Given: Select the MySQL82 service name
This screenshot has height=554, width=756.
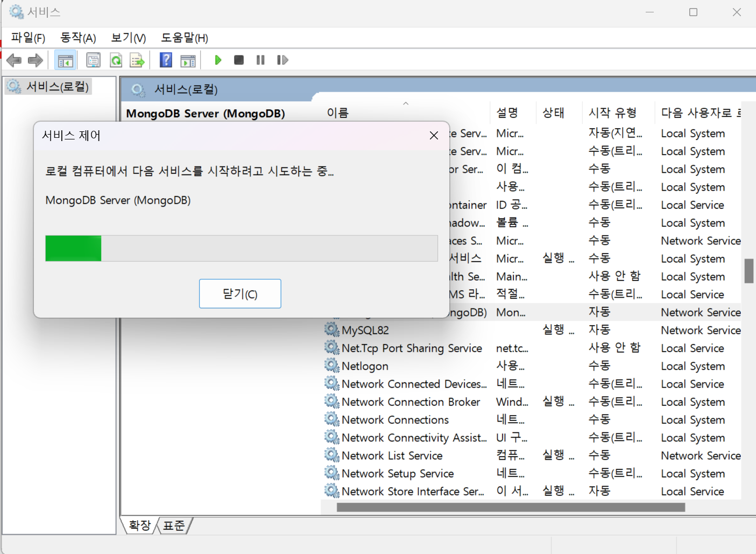Looking at the screenshot, I should tap(365, 330).
